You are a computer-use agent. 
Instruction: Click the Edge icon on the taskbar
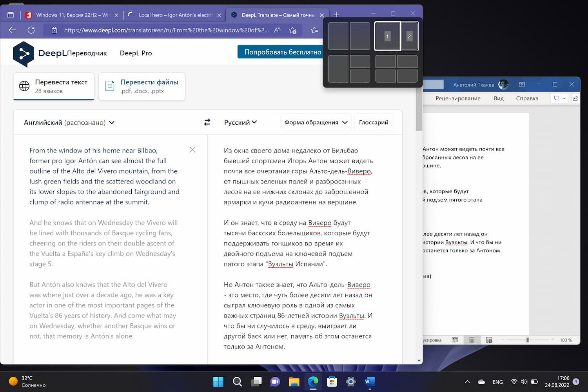313,381
